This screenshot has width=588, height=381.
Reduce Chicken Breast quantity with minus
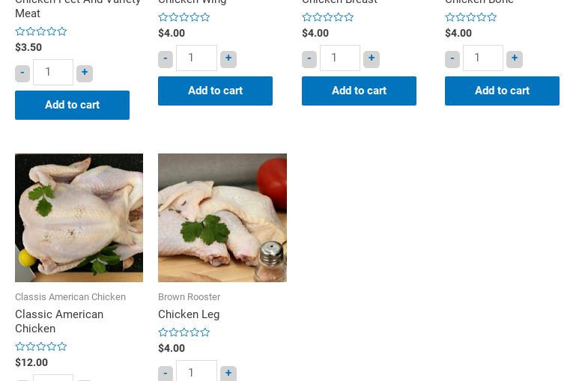(x=309, y=58)
